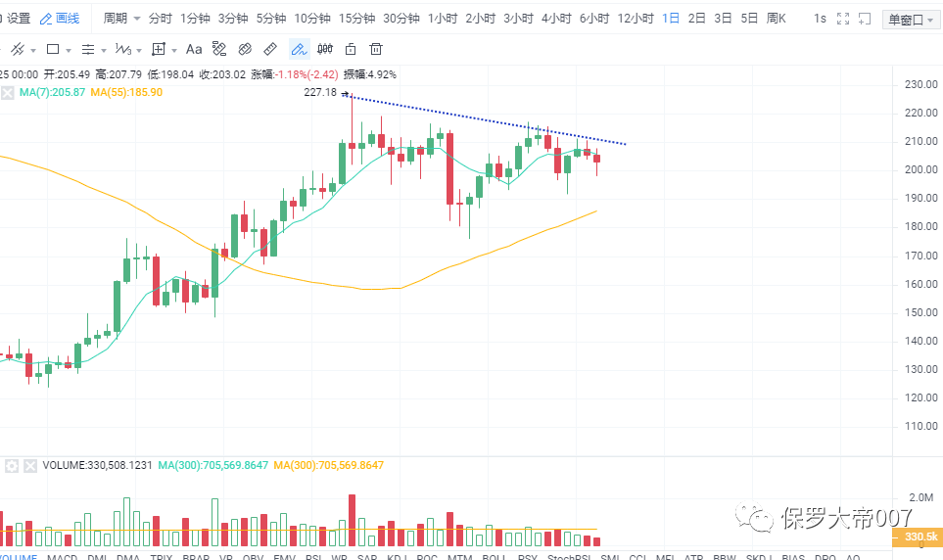The height and width of the screenshot is (560, 943).
Task: Select the 30分钟 interval
Action: tap(401, 19)
